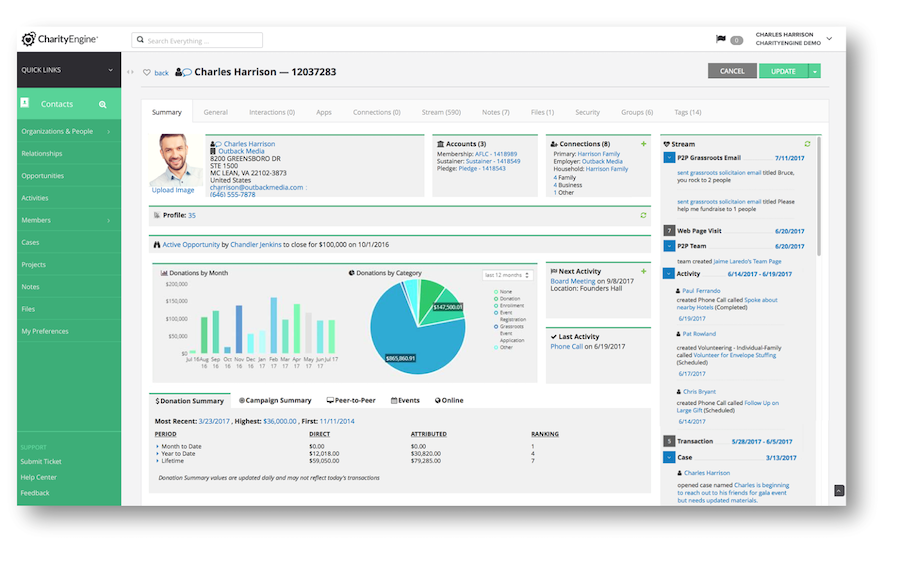Screen dimensions: 900x584
Task: Select the Campaign Summary tab
Action: [x=276, y=401]
